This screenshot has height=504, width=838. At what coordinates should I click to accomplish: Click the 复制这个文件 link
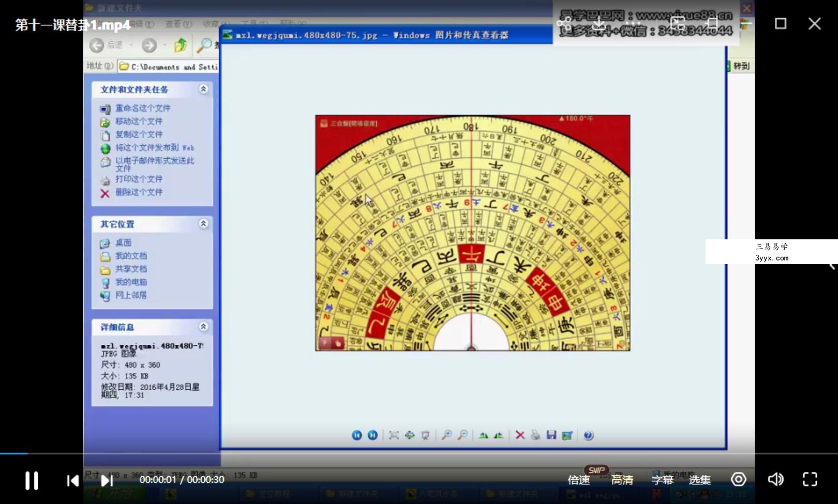coord(139,134)
